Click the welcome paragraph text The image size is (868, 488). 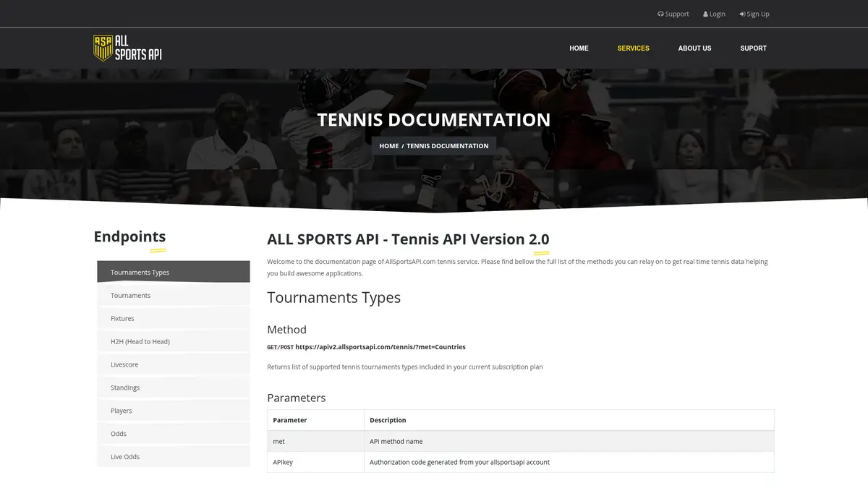click(x=517, y=267)
